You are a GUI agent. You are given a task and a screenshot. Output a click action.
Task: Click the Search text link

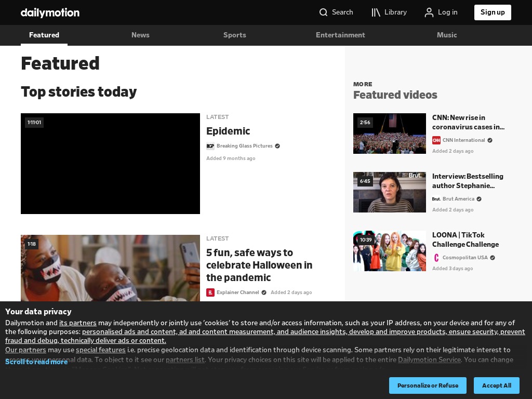click(x=342, y=12)
